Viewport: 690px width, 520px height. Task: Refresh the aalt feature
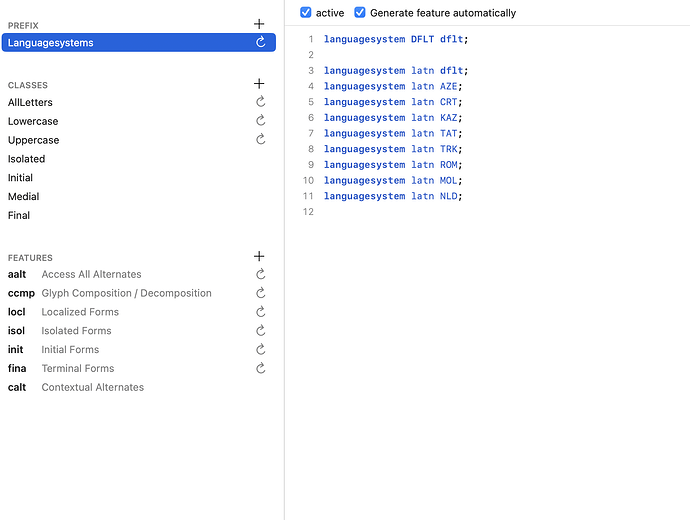click(261, 274)
